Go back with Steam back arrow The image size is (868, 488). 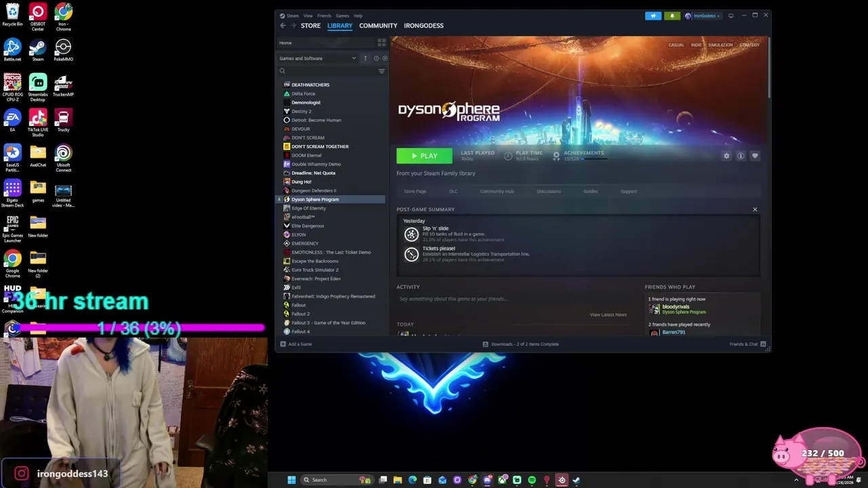point(283,25)
